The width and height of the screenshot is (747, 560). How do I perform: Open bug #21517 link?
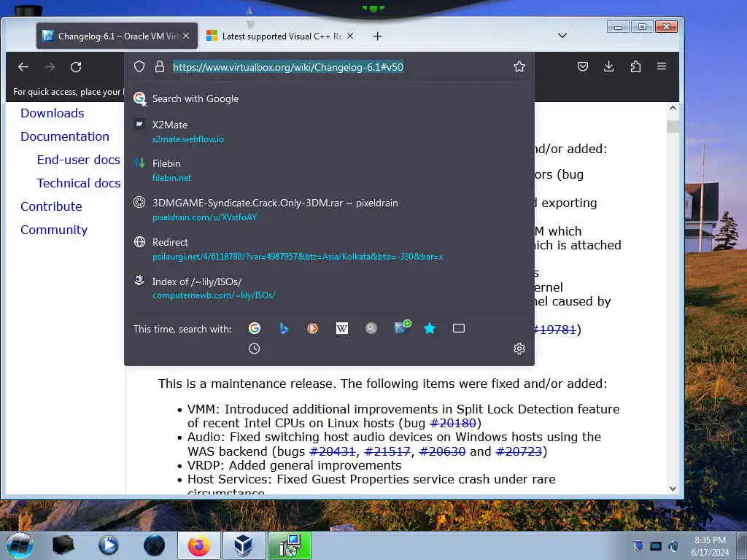coord(387,451)
